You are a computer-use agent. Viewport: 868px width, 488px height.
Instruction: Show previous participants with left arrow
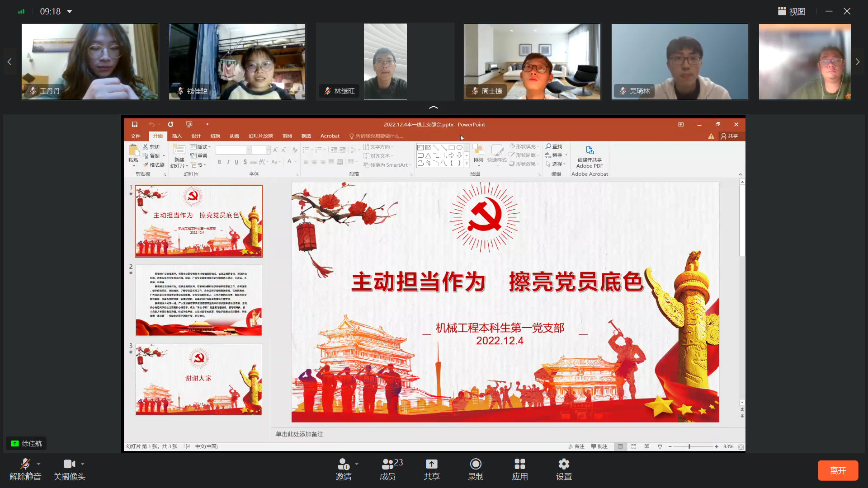[x=9, y=61]
